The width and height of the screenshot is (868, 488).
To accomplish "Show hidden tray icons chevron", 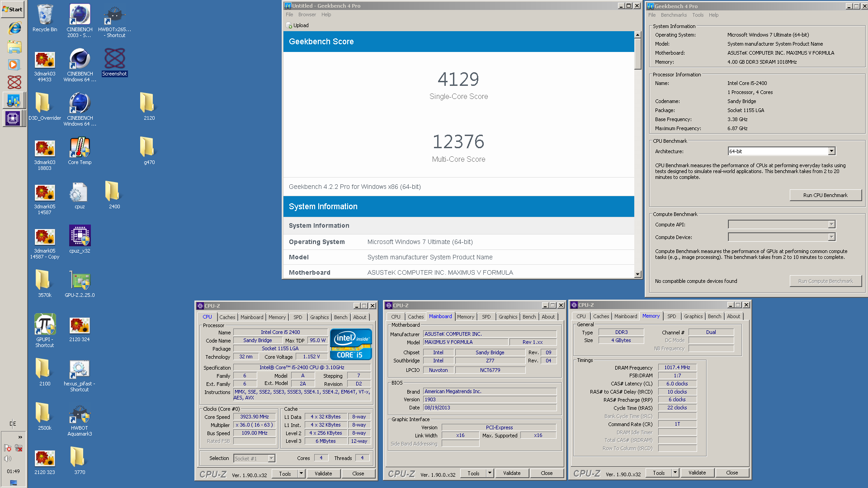I will click(x=20, y=437).
